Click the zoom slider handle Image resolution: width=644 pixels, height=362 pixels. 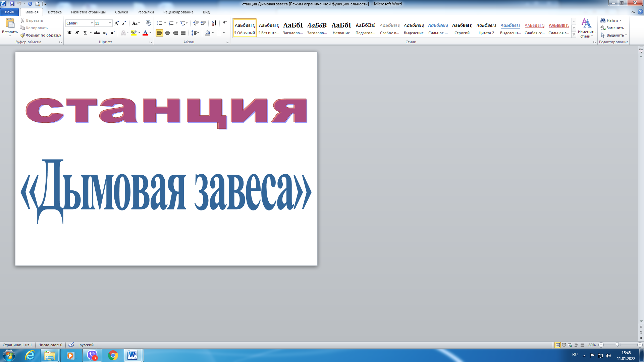click(617, 345)
